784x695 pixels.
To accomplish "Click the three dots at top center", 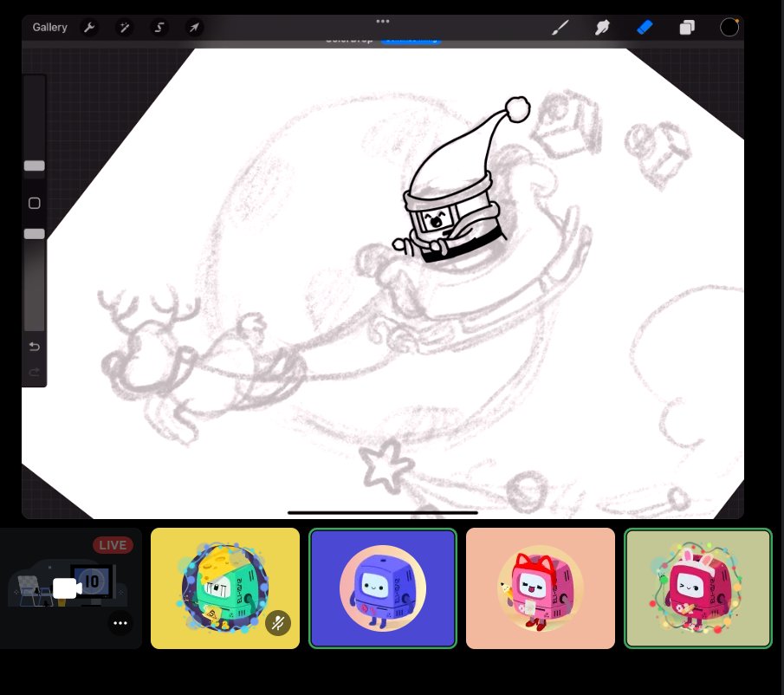I will point(383,21).
